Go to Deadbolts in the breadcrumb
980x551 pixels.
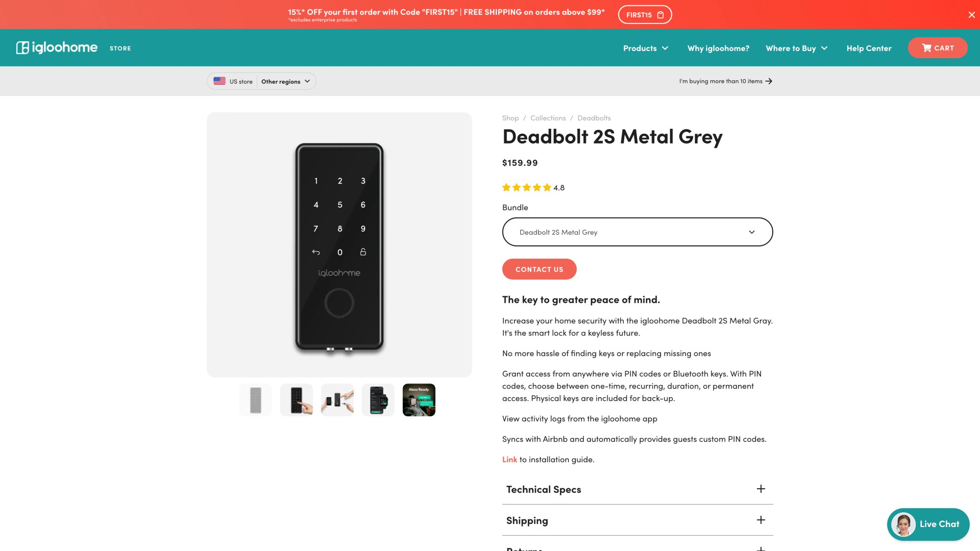click(x=593, y=118)
